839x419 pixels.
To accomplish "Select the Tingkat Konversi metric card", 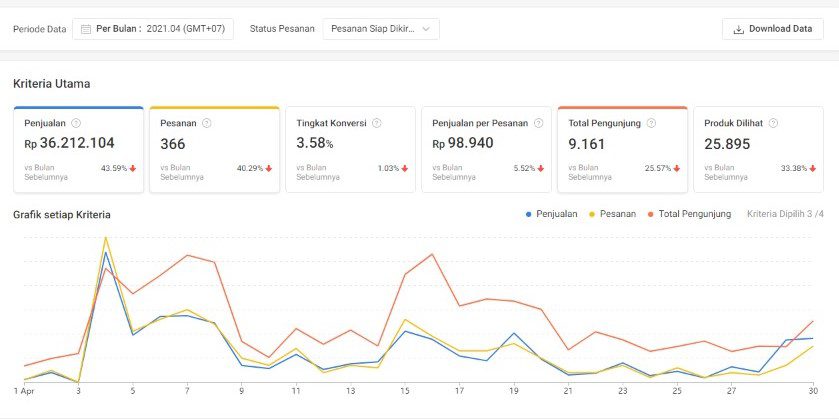I will [350, 149].
